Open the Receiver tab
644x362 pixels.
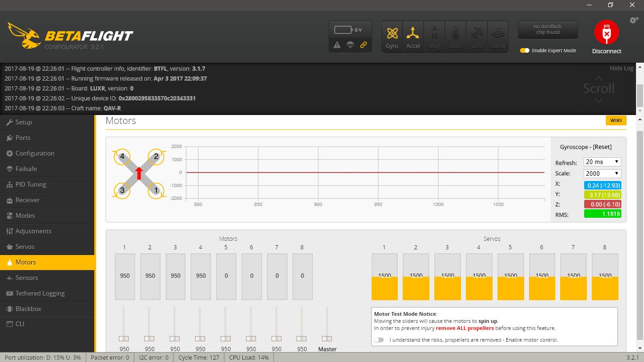[x=47, y=200]
